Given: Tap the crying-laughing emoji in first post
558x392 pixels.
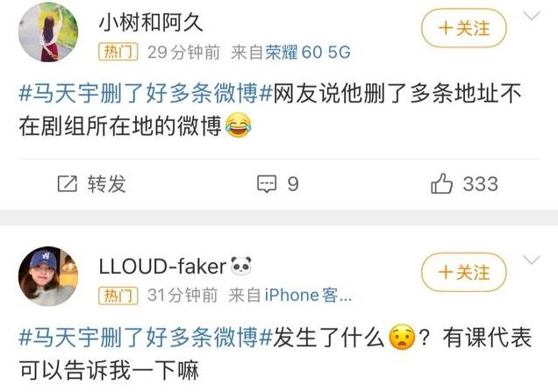Looking at the screenshot, I should pos(238,125).
